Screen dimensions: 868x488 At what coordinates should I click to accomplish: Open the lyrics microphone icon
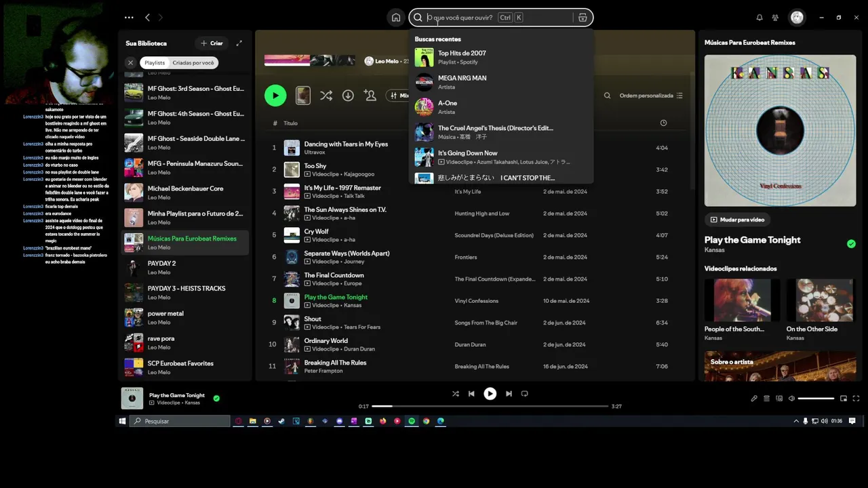pos(754,399)
